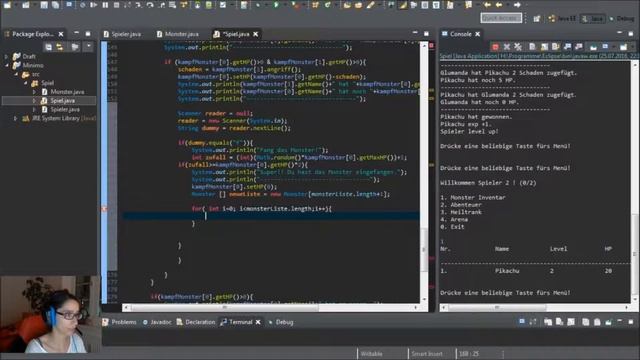Expand JRE System Library node
The height and width of the screenshot is (360, 640).
click(16, 118)
